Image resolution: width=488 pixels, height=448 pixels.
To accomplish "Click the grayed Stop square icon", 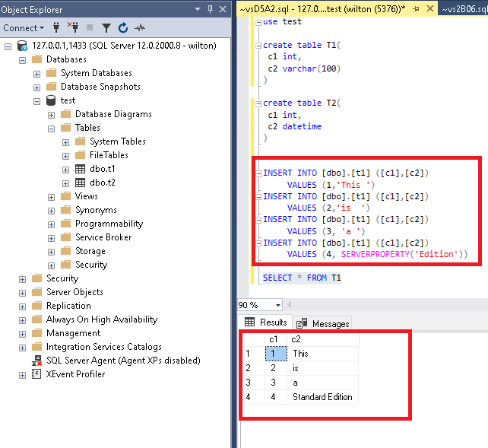I will [x=90, y=27].
